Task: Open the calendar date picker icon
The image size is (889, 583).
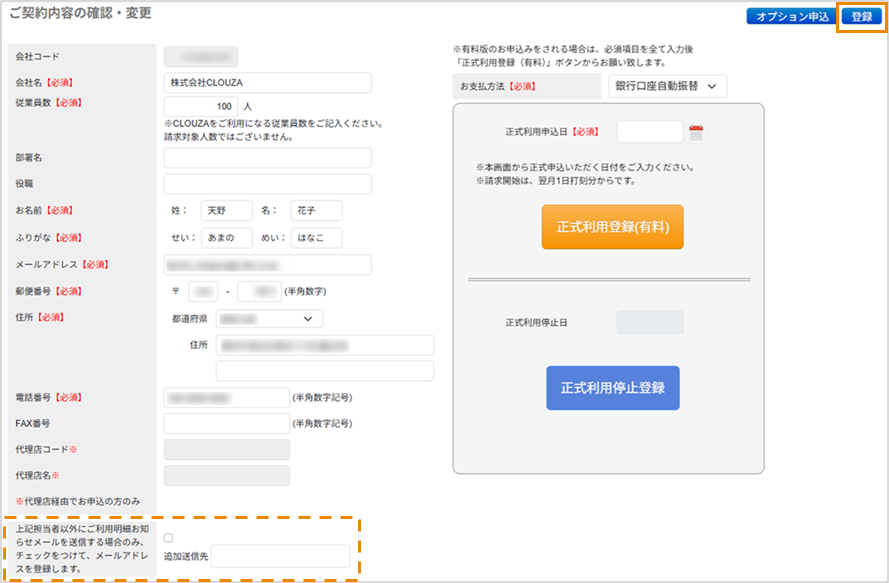Action: coord(697,132)
